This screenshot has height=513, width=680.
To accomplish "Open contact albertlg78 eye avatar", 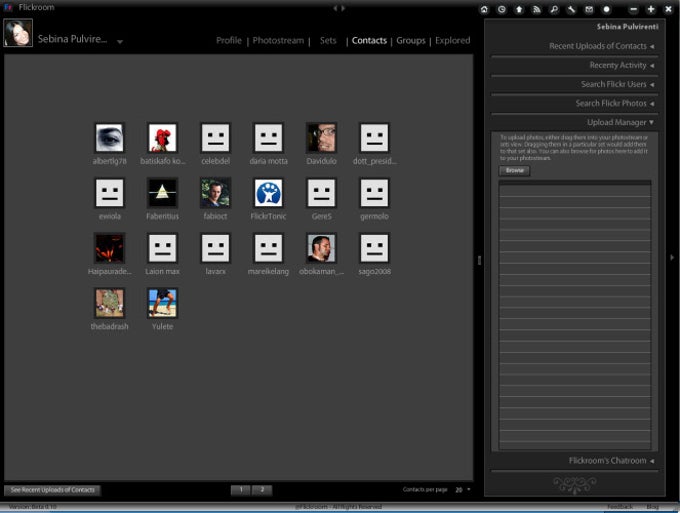I will pyautogui.click(x=109, y=138).
